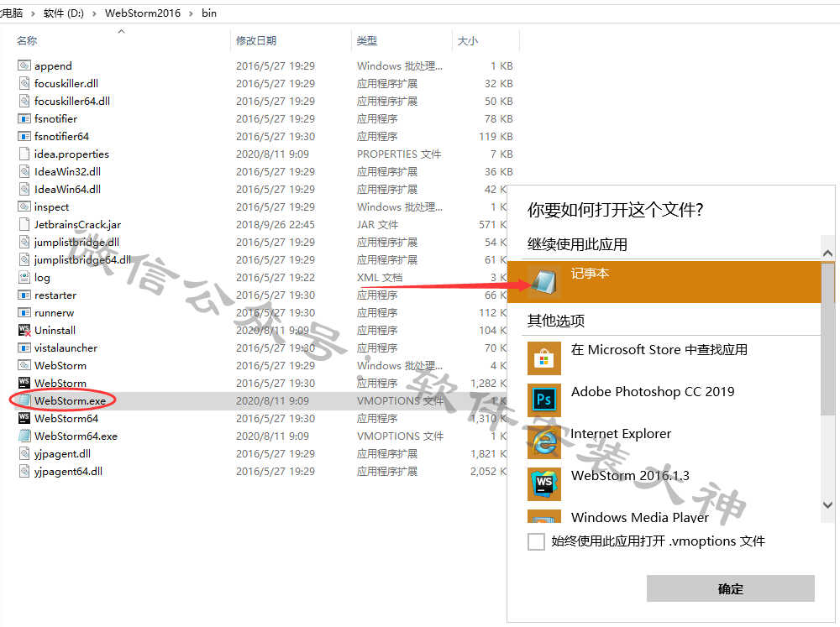The height and width of the screenshot is (627, 840).
Task: Click the WebStorm application WS icon
Action: (24, 384)
